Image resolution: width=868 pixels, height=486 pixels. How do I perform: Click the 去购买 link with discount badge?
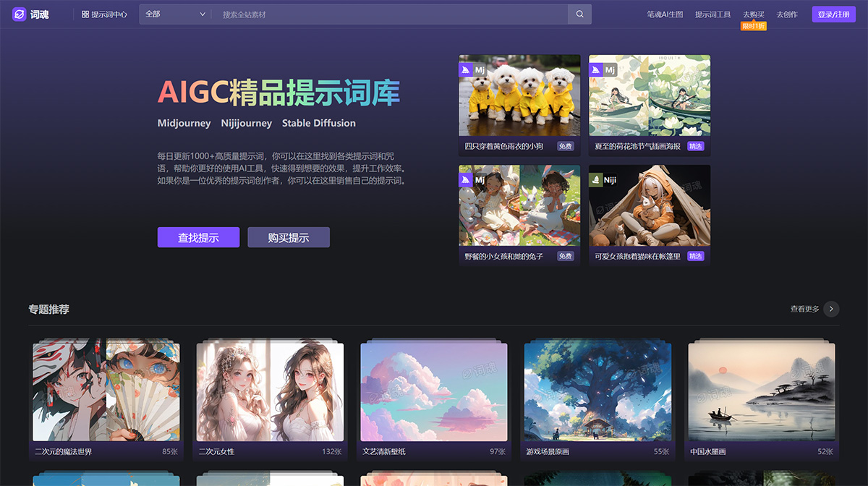click(x=752, y=14)
